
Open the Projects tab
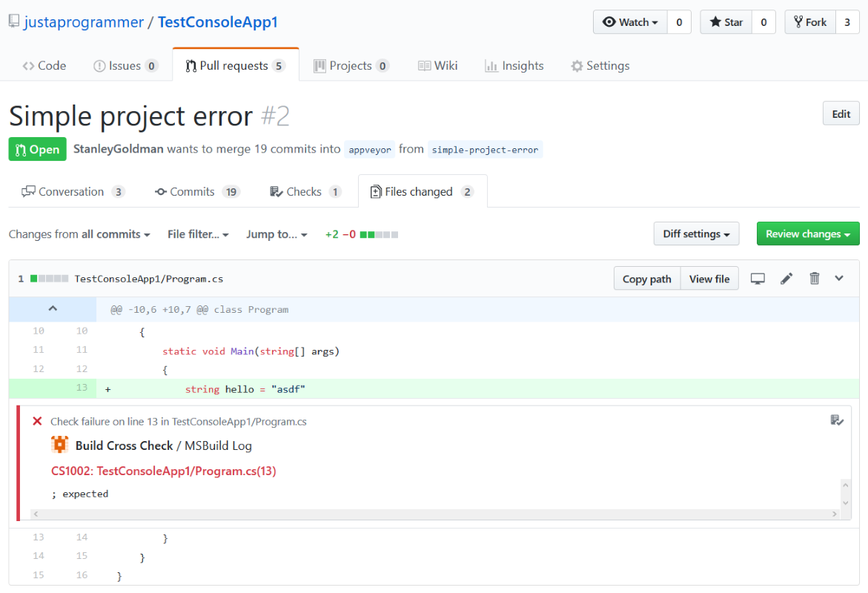pyautogui.click(x=351, y=66)
